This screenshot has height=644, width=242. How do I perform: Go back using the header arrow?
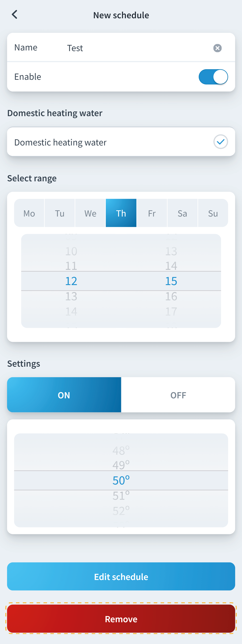pos(15,15)
